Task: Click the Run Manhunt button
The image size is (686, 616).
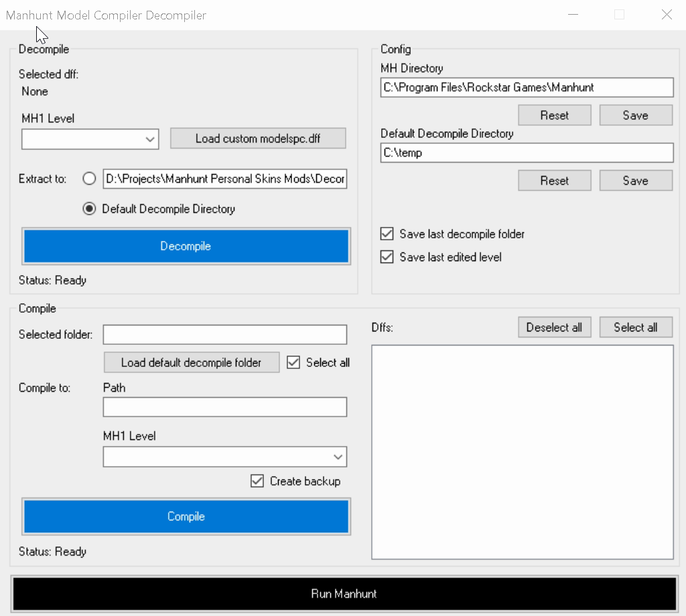Action: coord(344,594)
